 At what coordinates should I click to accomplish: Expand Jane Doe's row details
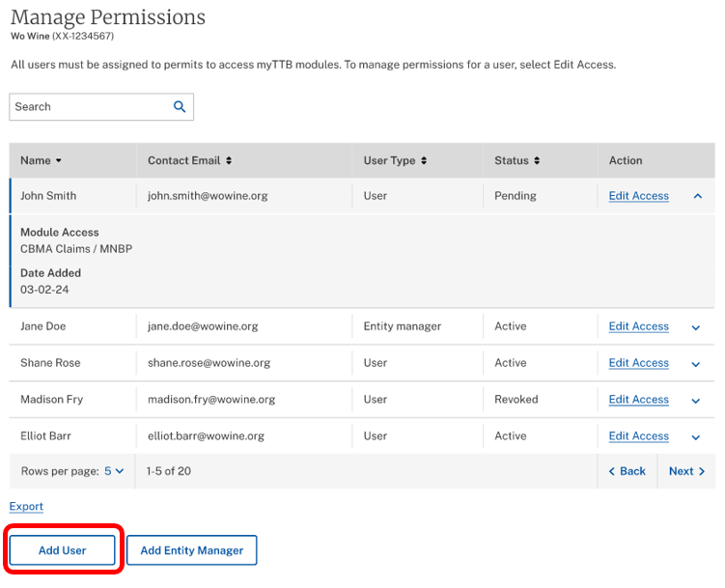696,327
